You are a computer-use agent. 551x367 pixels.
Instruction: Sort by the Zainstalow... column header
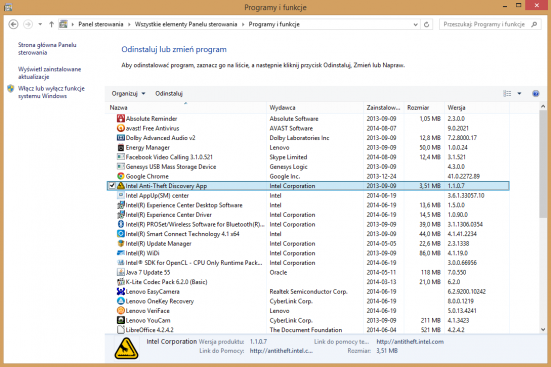383,108
